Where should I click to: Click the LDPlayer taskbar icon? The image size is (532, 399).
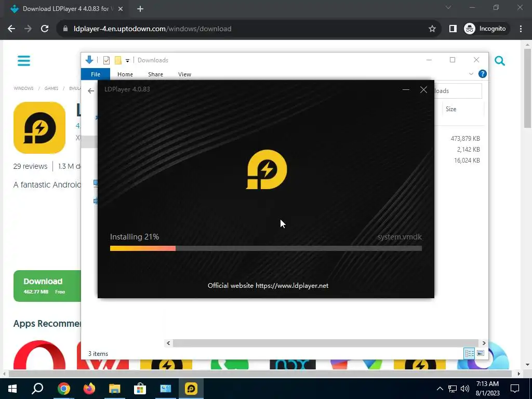(x=191, y=389)
